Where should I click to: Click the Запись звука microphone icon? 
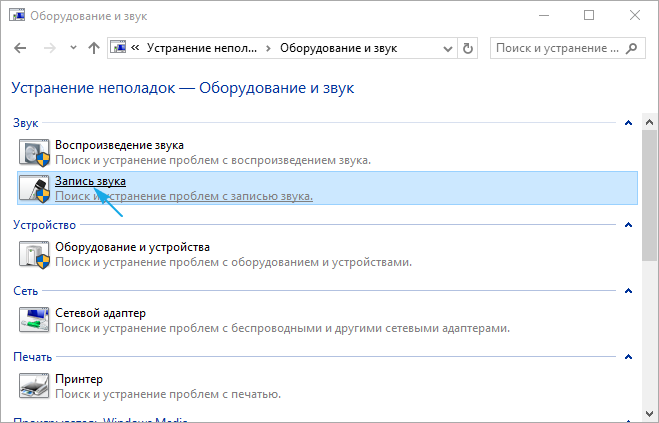point(34,188)
